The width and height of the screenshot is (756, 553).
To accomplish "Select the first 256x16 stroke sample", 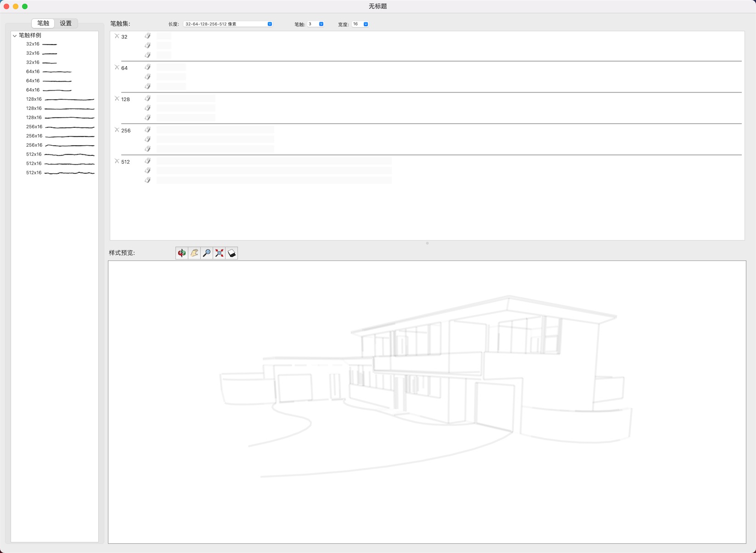I will pos(60,127).
